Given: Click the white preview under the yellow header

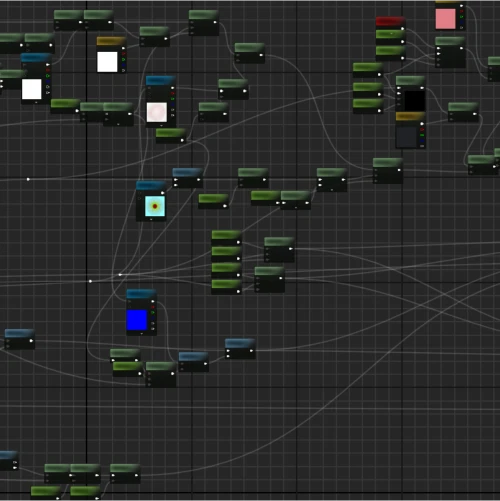Looking at the screenshot, I should [107, 62].
